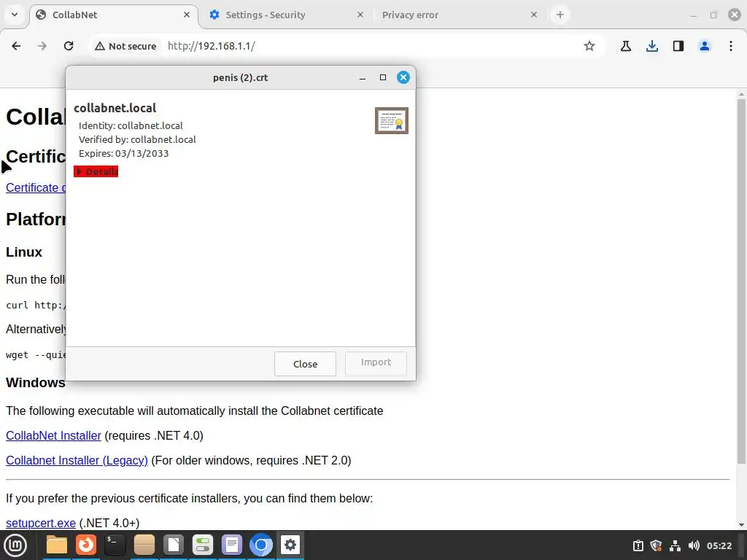Click the Expires: 03/13/2033 line

123,153
